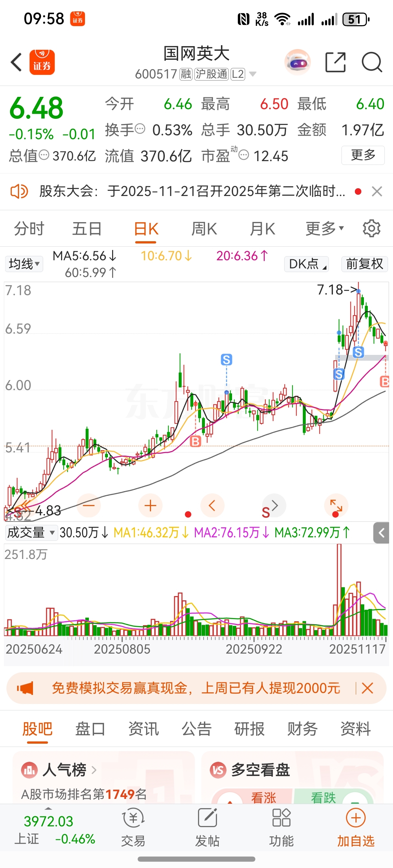The width and height of the screenshot is (393, 868).
Task: Open the 公告 tab
Action: (197, 729)
